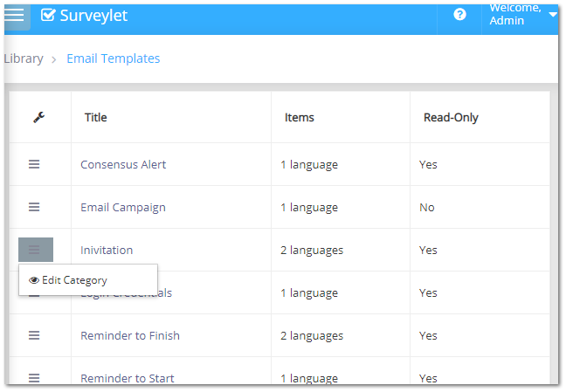Select '1 language' in Consensus Alert row
Screen dimensions: 566x392
click(309, 165)
